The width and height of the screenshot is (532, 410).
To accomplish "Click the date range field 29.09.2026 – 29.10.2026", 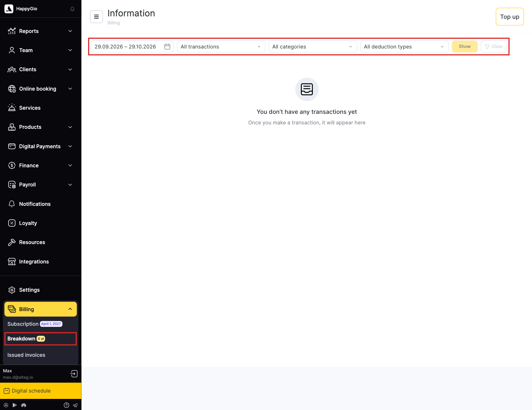I will click(132, 47).
